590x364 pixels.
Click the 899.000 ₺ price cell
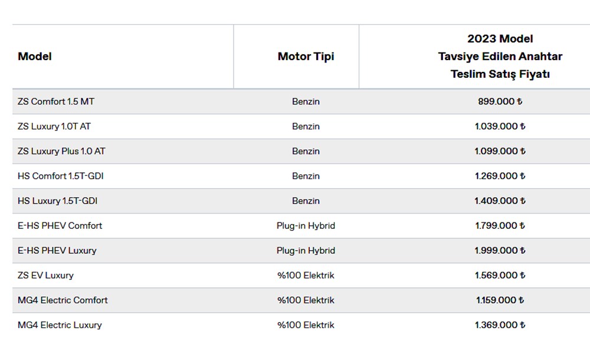[500, 101]
